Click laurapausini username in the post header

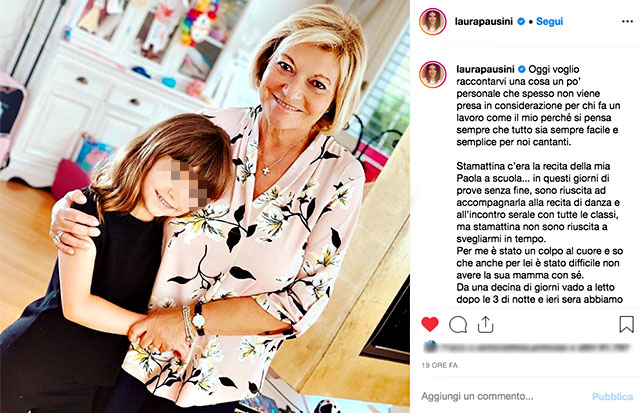(484, 22)
